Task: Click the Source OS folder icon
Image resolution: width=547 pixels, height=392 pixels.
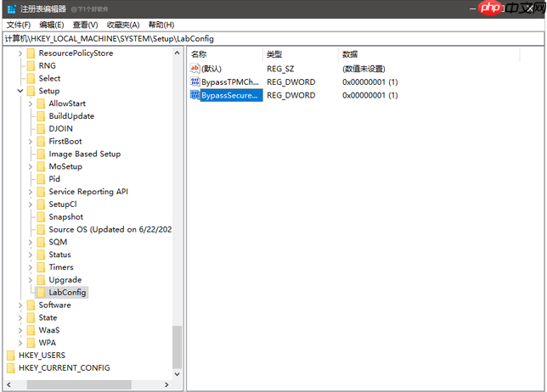Action: pos(41,230)
